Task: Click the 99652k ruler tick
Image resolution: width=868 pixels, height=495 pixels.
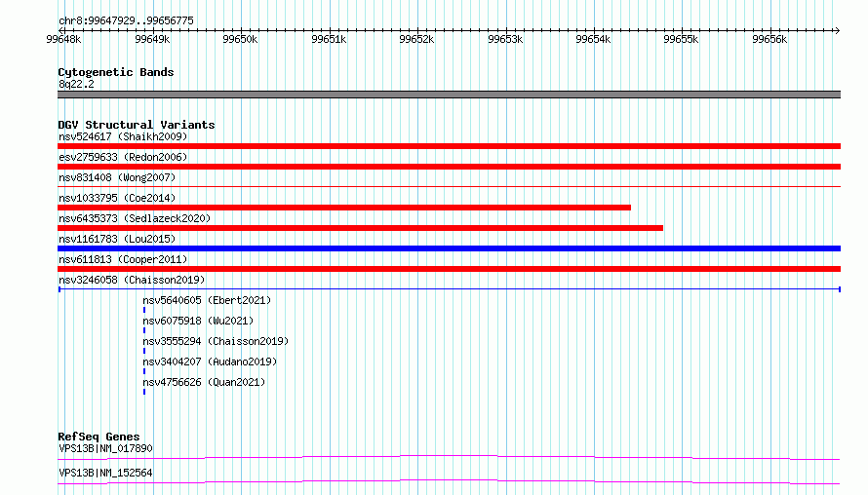Action: pyautogui.click(x=416, y=39)
